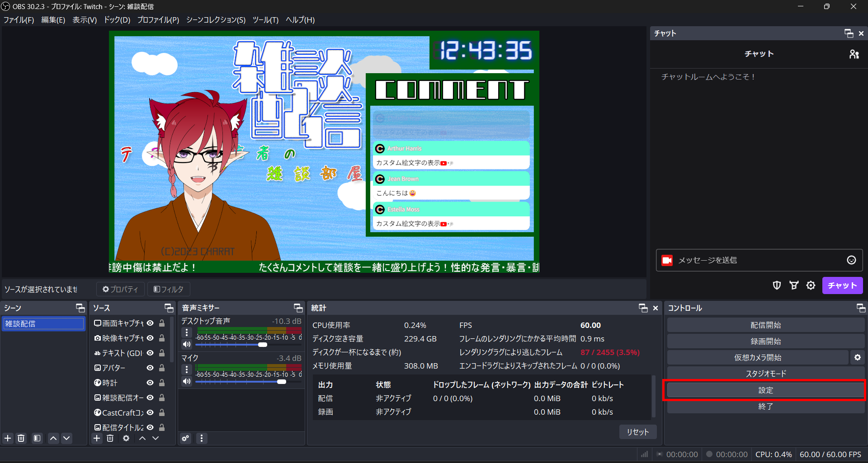Open シーンコレクション(S) menu
Image resolution: width=868 pixels, height=463 pixels.
(216, 20)
